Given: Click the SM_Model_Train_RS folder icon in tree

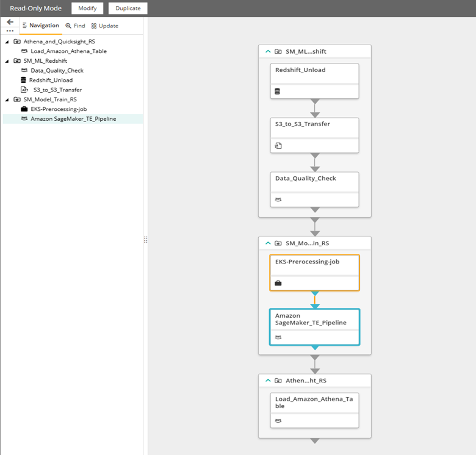Looking at the screenshot, I should [x=17, y=99].
